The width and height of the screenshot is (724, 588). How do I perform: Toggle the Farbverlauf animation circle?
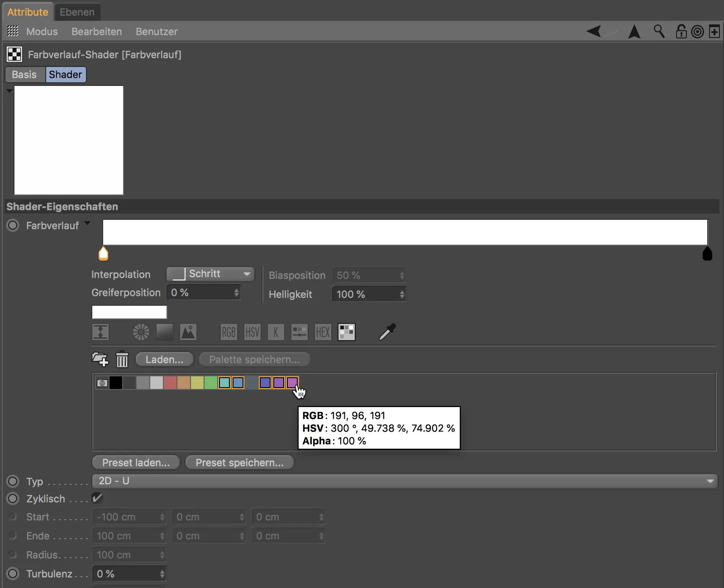click(x=13, y=225)
